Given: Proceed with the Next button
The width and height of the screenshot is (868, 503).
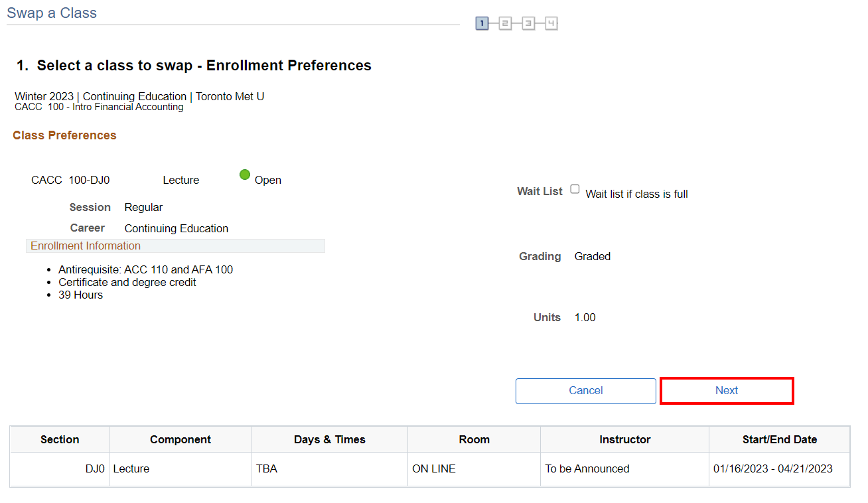Looking at the screenshot, I should 726,391.
